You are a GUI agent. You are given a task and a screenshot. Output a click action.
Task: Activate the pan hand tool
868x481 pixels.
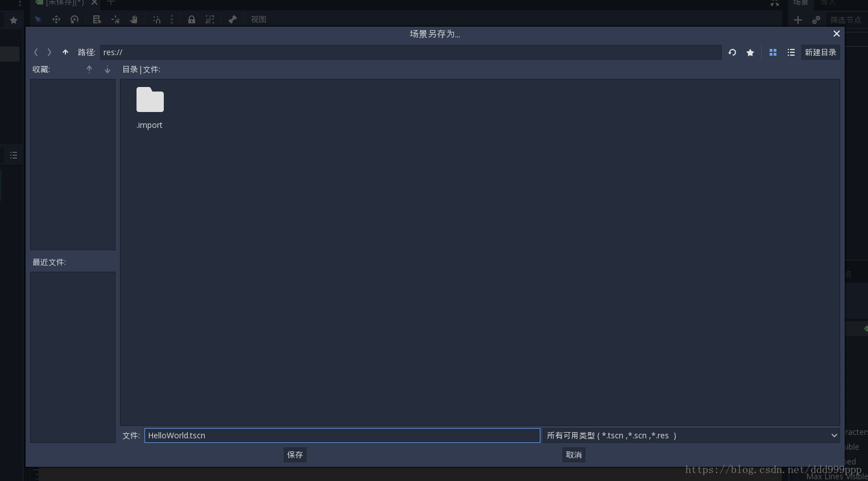(134, 19)
